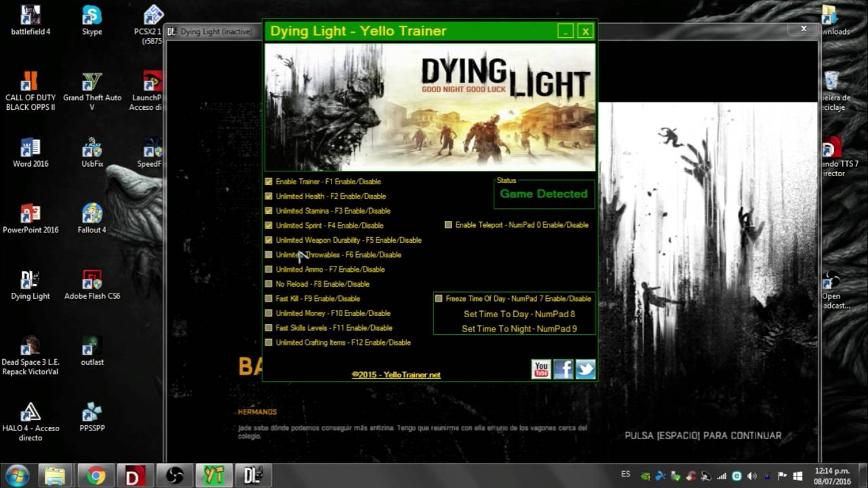Click PULSA [ESPACIO] PARA CONTINUAR in game window
Screen dimensions: 868x488
pyautogui.click(x=703, y=436)
